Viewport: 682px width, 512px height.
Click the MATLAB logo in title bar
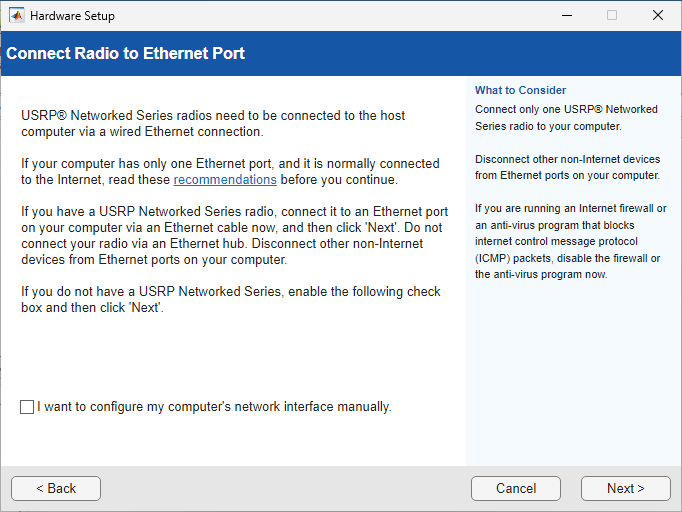click(x=16, y=16)
